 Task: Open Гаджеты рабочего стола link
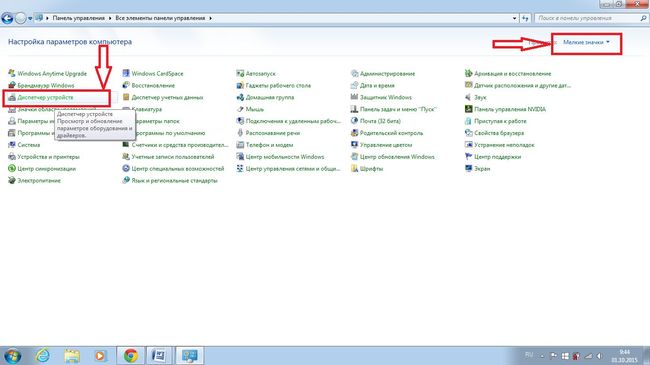[278, 85]
